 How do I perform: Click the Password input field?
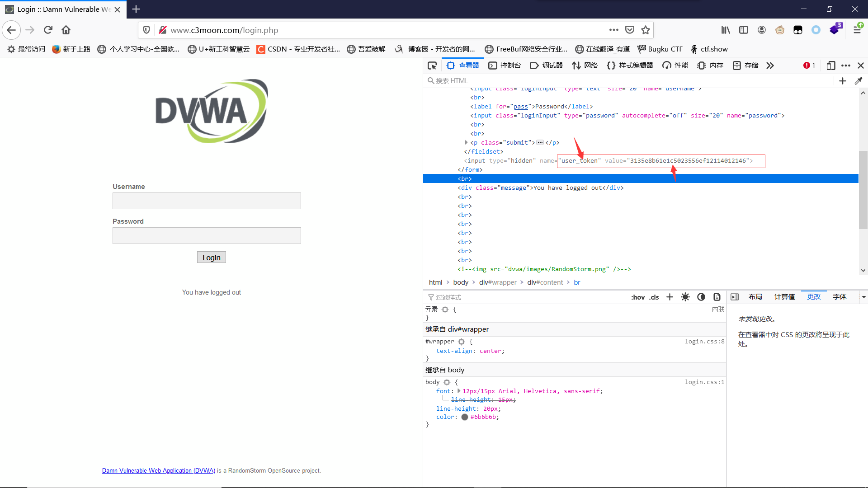(x=207, y=236)
